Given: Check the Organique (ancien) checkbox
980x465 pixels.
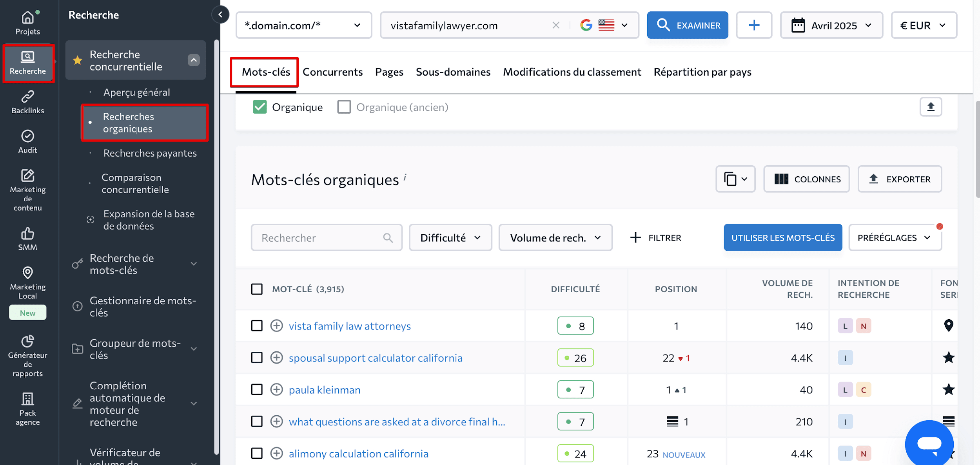Looking at the screenshot, I should tap(344, 107).
